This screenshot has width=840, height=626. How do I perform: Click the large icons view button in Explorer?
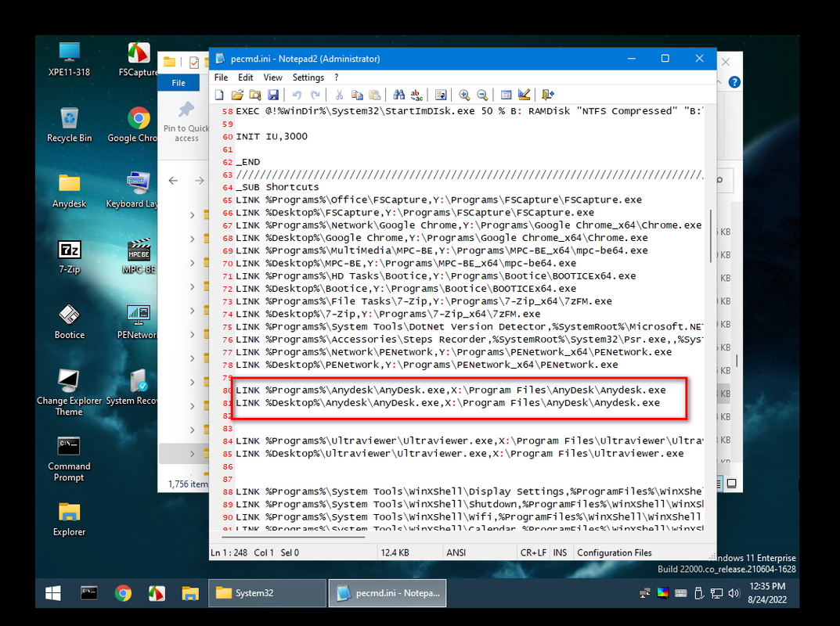click(x=731, y=483)
